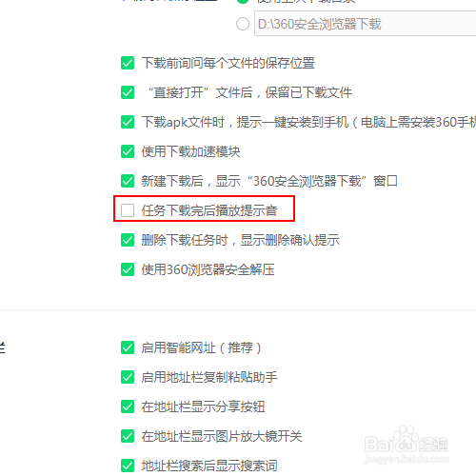Disable 在地址栏显示分享按钮 checkbox

(x=128, y=407)
